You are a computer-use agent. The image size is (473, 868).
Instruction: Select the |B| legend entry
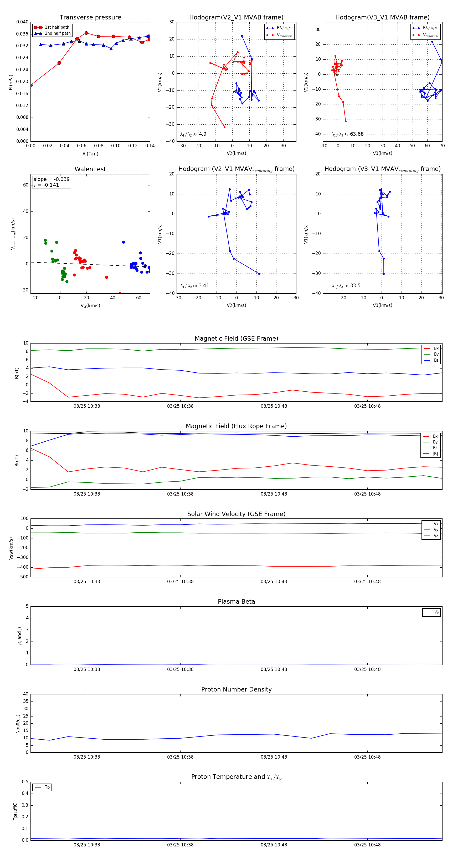(431, 454)
